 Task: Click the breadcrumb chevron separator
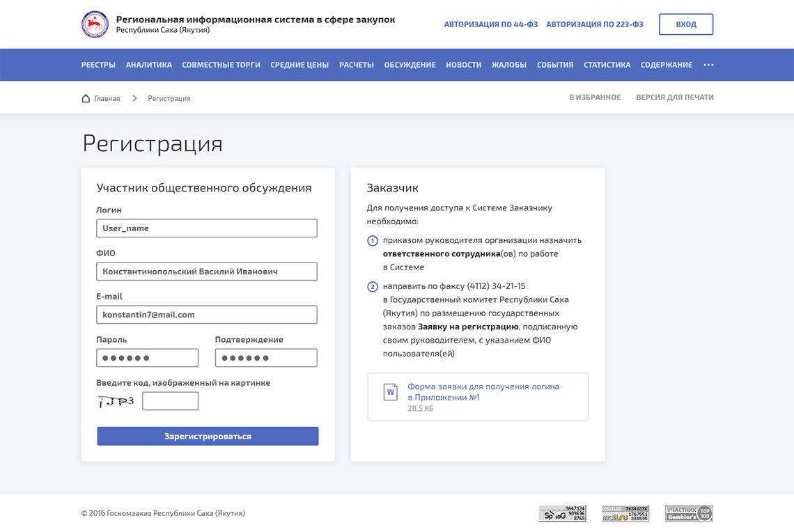134,98
